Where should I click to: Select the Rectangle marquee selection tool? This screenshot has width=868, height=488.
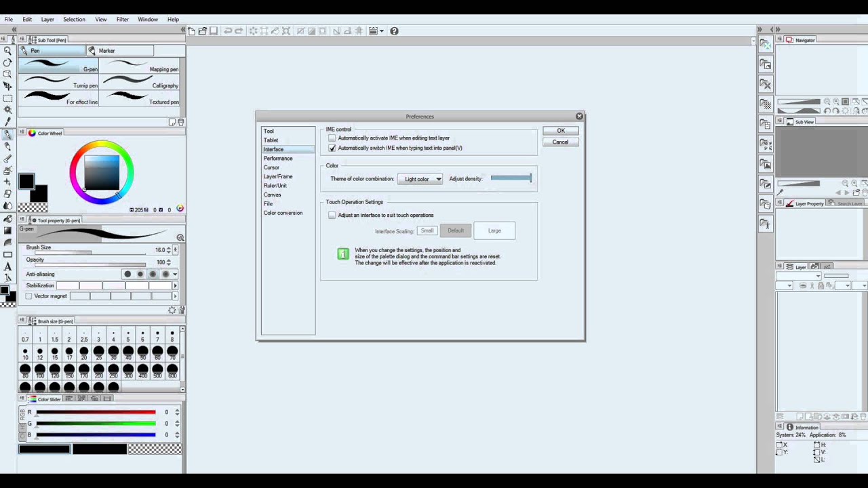pos(7,98)
